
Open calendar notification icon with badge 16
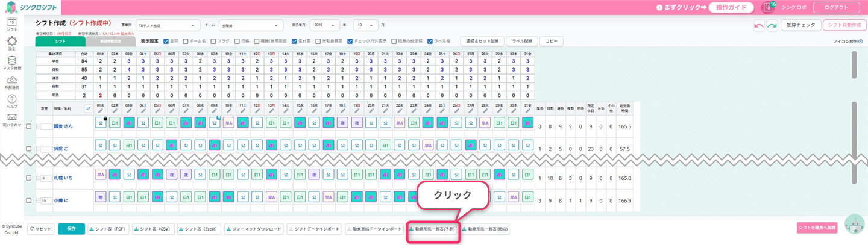768,7
